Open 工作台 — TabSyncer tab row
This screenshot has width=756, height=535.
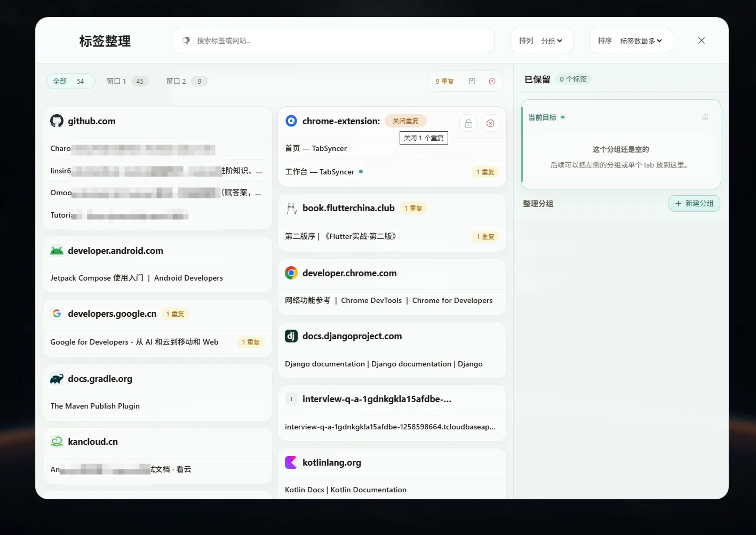point(392,172)
